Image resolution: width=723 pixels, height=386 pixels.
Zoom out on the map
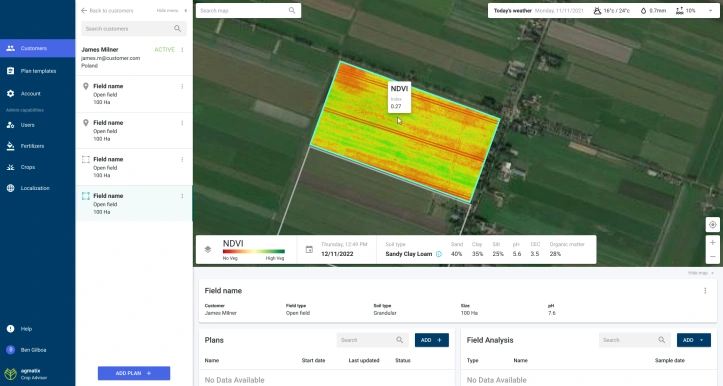(x=712, y=256)
